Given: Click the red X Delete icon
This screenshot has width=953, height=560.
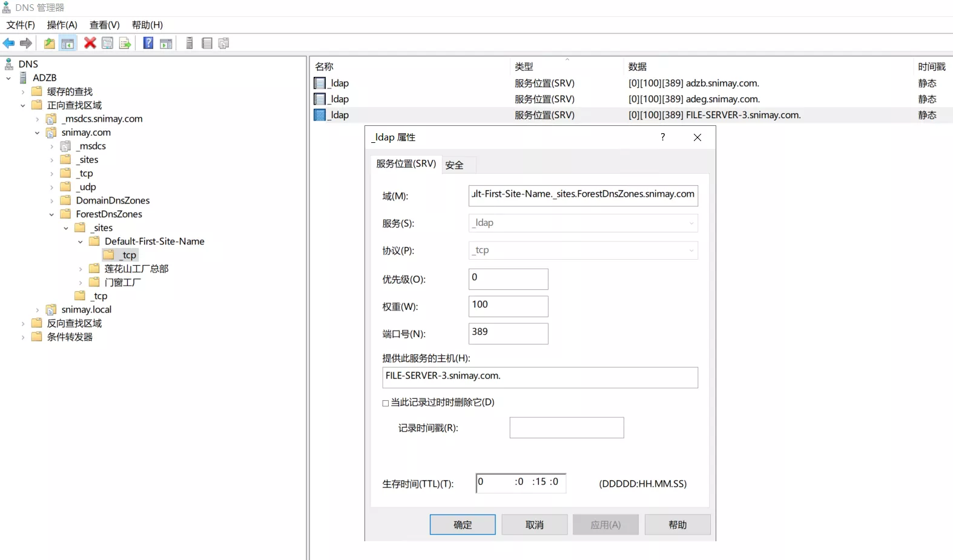Looking at the screenshot, I should coord(90,44).
